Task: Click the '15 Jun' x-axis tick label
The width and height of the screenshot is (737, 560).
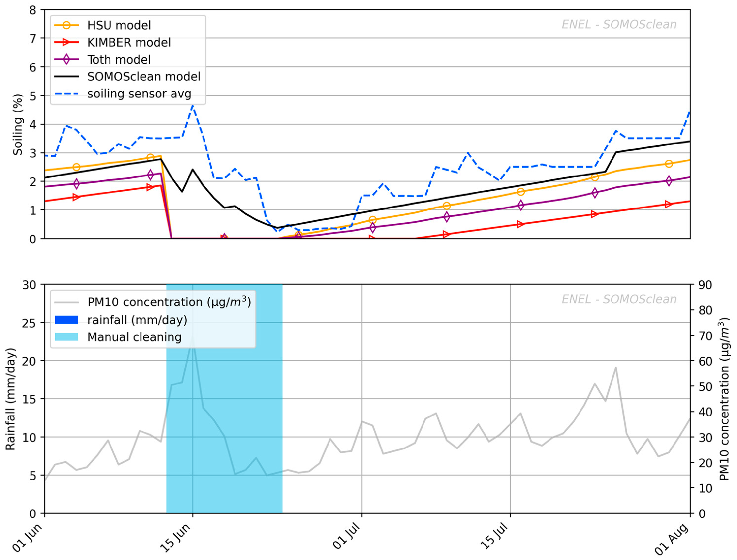Action: (x=176, y=538)
